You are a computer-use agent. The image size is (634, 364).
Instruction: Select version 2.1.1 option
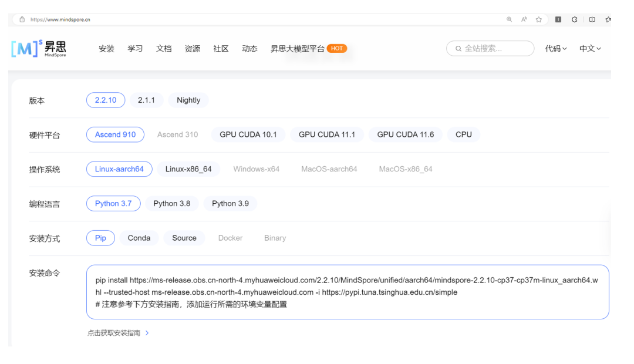point(146,100)
